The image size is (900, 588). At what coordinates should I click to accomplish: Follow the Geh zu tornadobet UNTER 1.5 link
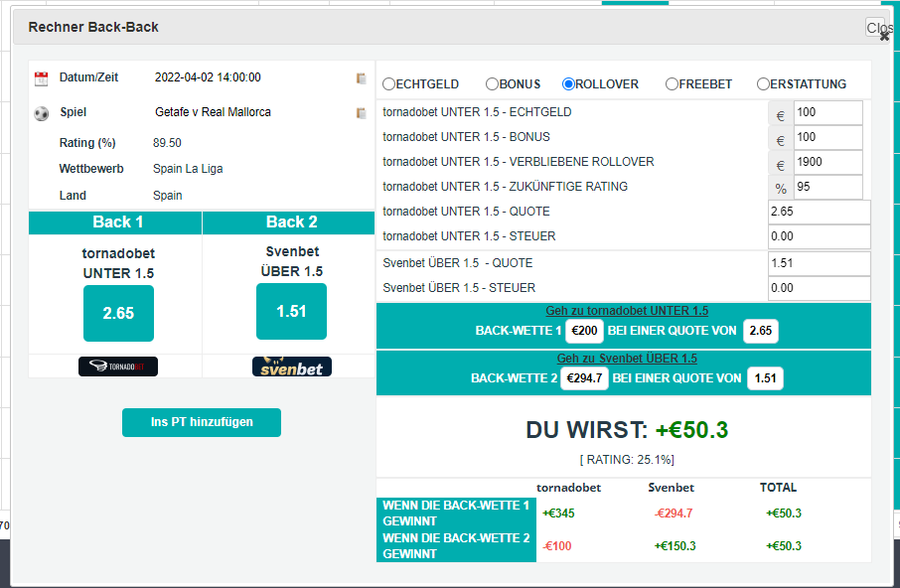(627, 311)
